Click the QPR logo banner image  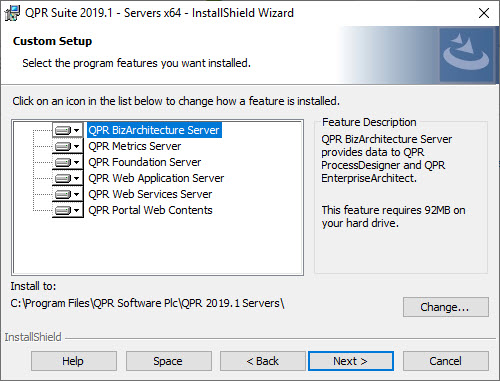click(466, 55)
